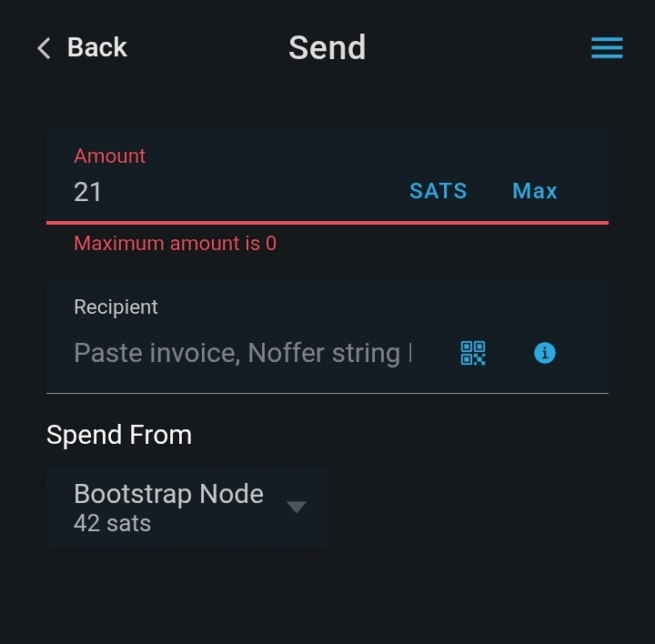Click the "42 sats" balance text

coord(112,524)
